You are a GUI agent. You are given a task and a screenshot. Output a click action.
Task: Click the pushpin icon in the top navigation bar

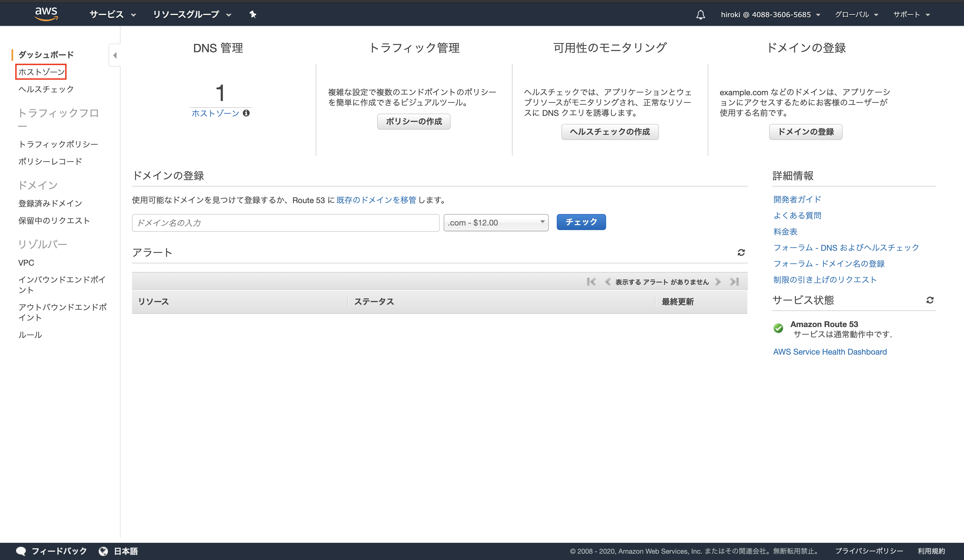pos(253,14)
